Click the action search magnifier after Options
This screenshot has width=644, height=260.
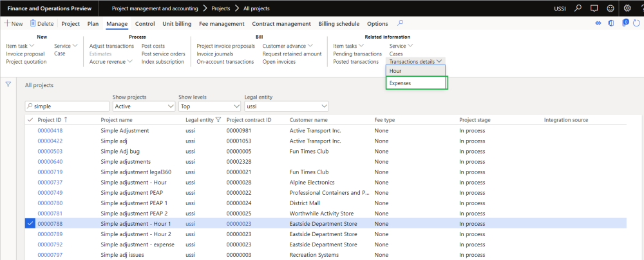401,23
